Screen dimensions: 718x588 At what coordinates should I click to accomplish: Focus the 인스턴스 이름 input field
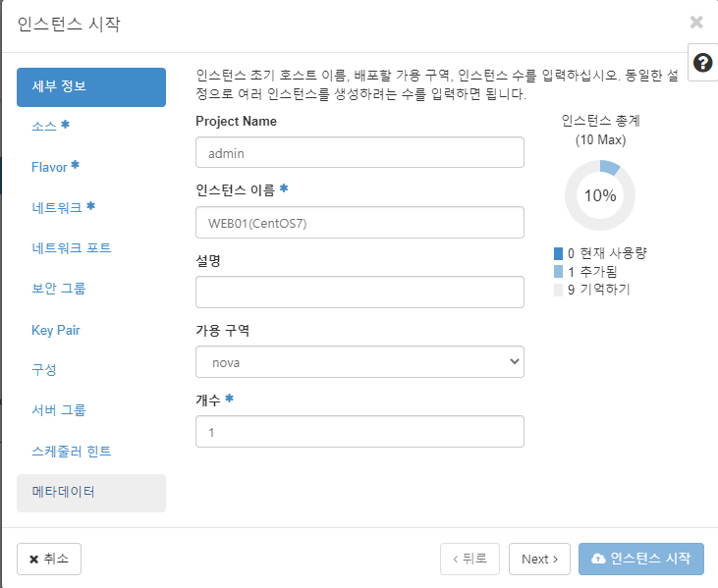tap(359, 223)
